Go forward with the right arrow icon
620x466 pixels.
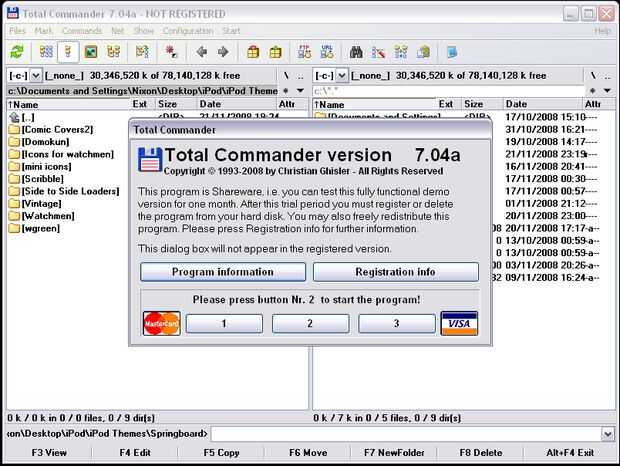(x=223, y=52)
